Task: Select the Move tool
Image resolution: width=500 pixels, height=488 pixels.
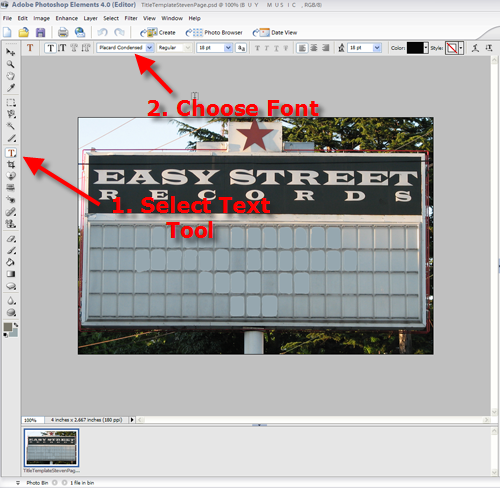Action: click(x=11, y=52)
